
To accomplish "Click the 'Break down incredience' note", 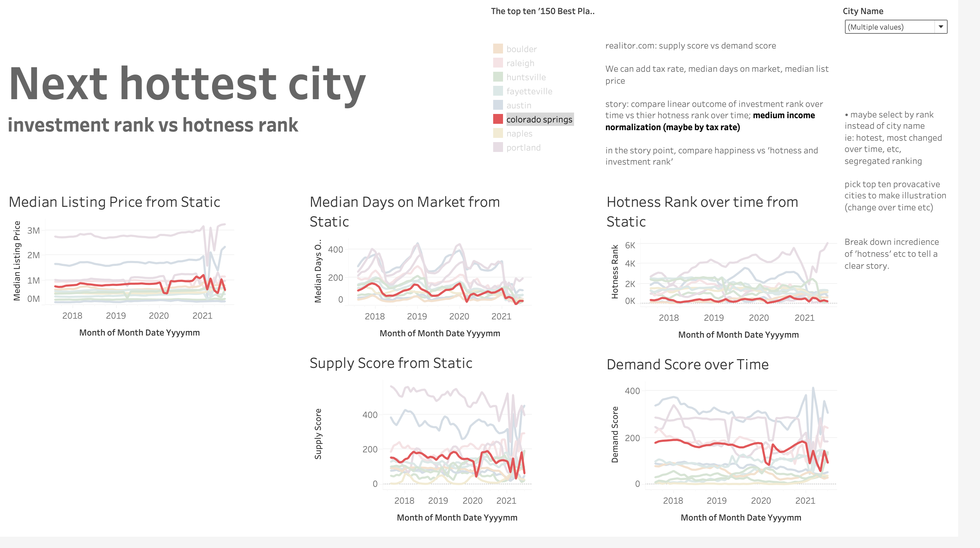I will click(891, 254).
